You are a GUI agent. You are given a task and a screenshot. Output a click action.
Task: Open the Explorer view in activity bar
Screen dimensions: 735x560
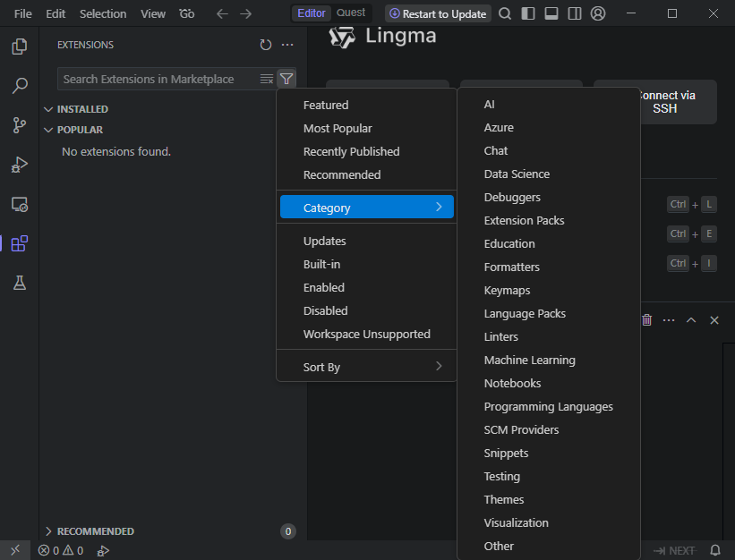19,47
